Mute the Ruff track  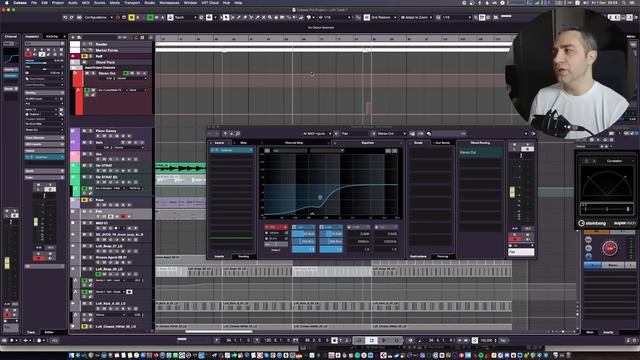tap(84, 56)
